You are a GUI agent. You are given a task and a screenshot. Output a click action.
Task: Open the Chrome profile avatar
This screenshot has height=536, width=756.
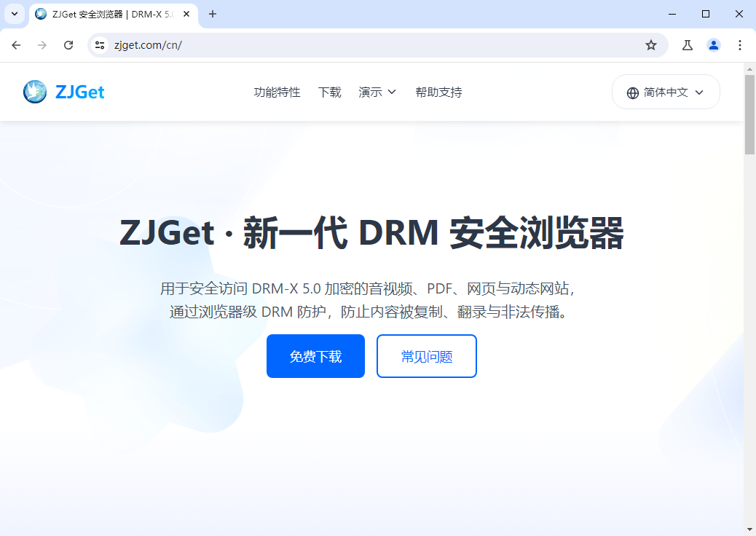click(714, 45)
